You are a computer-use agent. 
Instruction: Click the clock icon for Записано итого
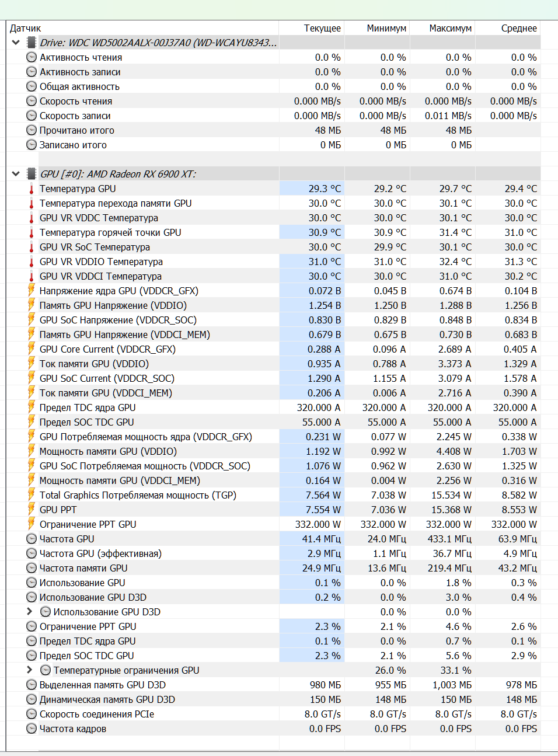coord(32,145)
